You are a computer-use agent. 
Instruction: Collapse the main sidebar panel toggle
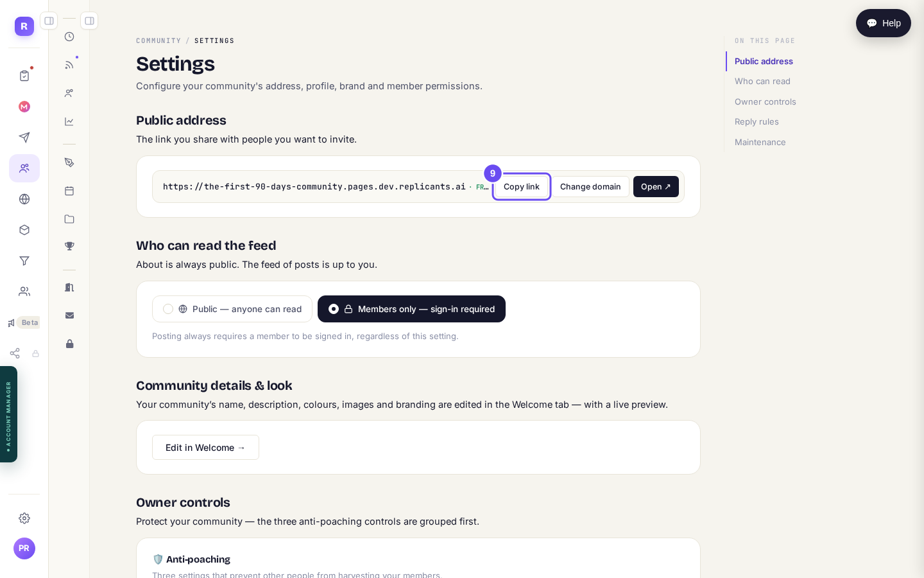tap(49, 21)
